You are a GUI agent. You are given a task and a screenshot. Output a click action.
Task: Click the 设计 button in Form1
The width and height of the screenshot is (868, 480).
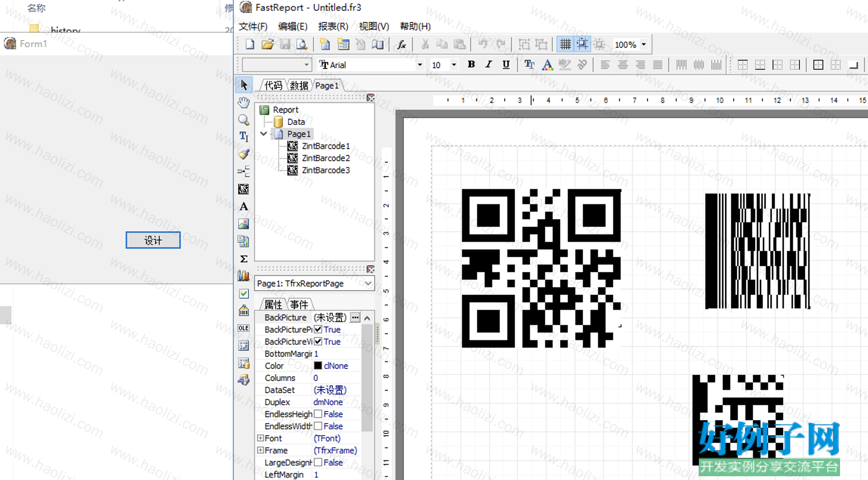tap(153, 240)
